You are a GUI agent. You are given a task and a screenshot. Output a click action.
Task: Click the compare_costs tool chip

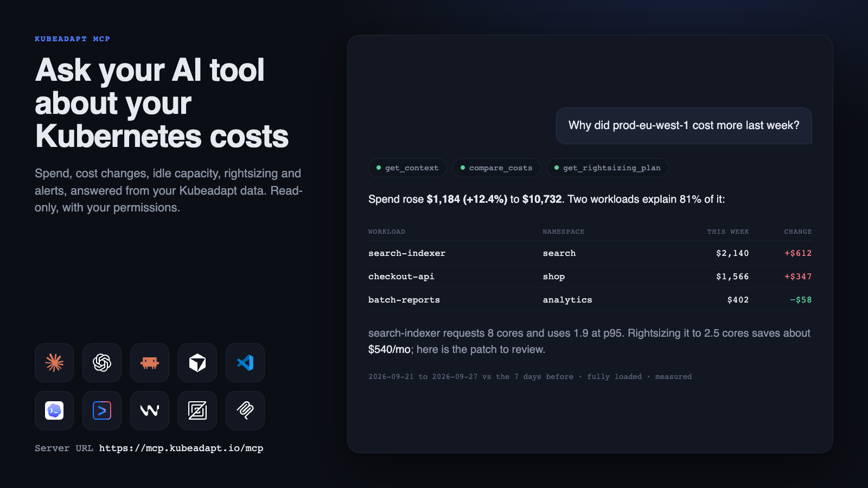(496, 168)
